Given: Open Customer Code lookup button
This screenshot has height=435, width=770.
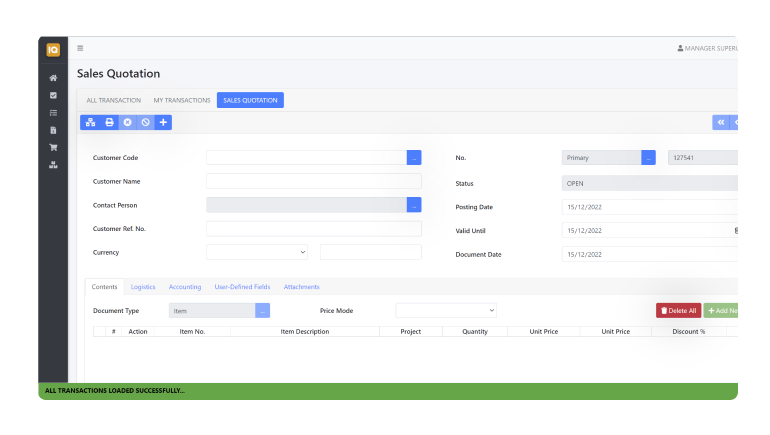Looking at the screenshot, I should (x=414, y=157).
